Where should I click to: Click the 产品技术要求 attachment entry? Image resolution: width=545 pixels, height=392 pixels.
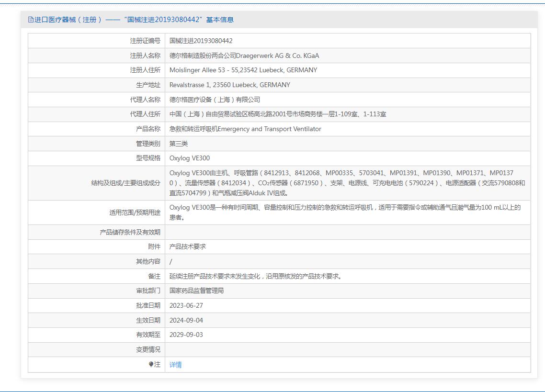[187, 246]
